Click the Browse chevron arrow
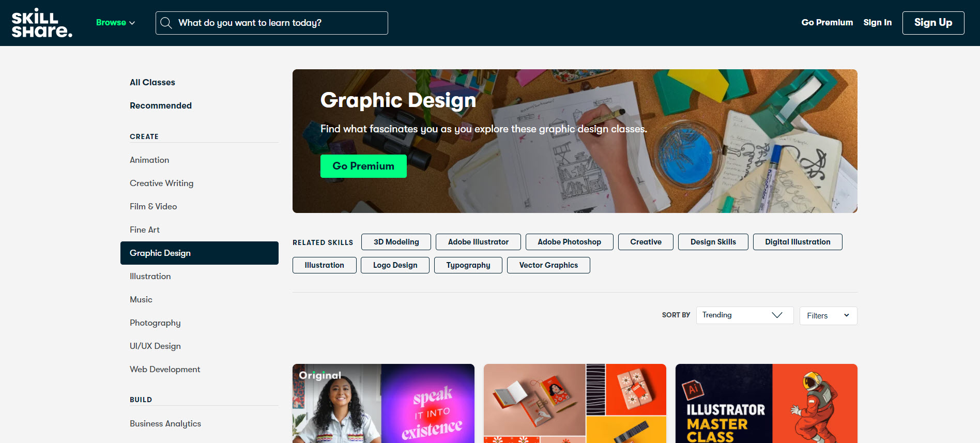 tap(132, 23)
